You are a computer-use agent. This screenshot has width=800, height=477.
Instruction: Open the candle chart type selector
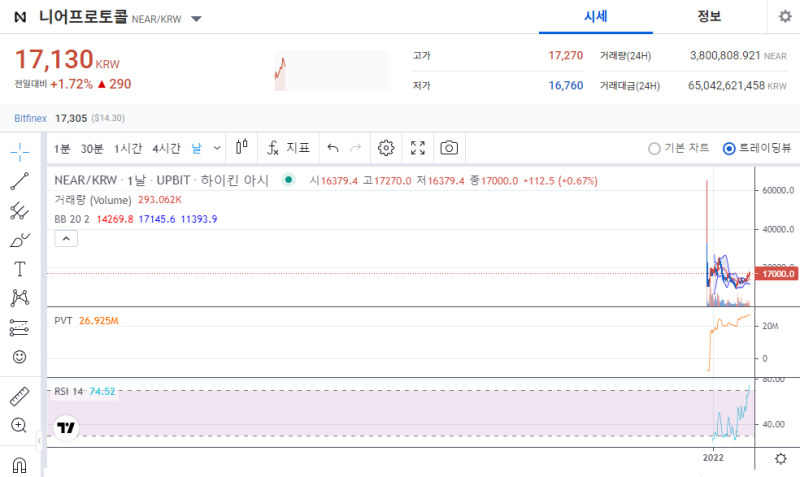[x=241, y=147]
